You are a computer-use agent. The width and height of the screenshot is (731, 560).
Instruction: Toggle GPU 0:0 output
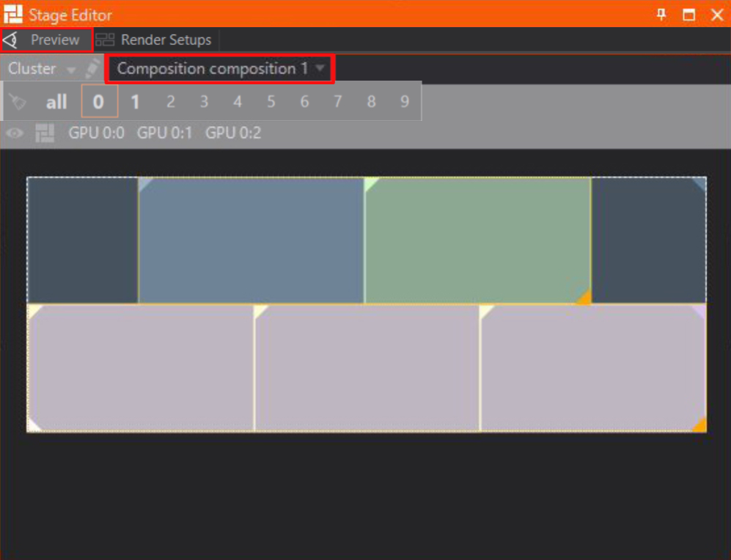point(96,133)
